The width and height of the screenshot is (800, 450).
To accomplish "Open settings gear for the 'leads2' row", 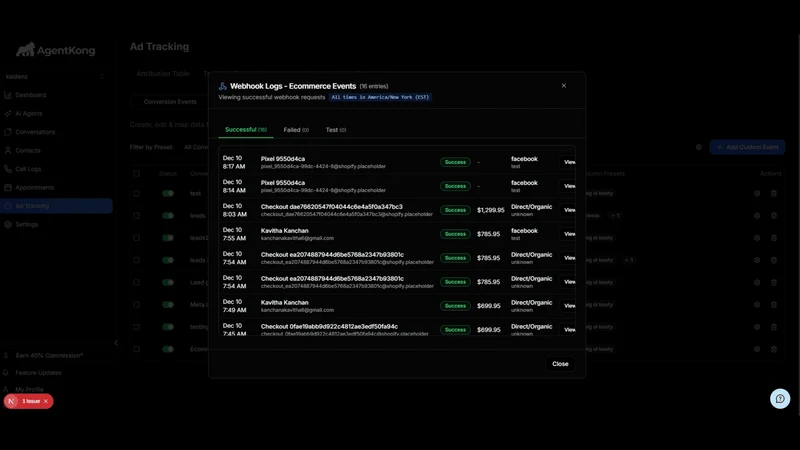I will [x=757, y=238].
